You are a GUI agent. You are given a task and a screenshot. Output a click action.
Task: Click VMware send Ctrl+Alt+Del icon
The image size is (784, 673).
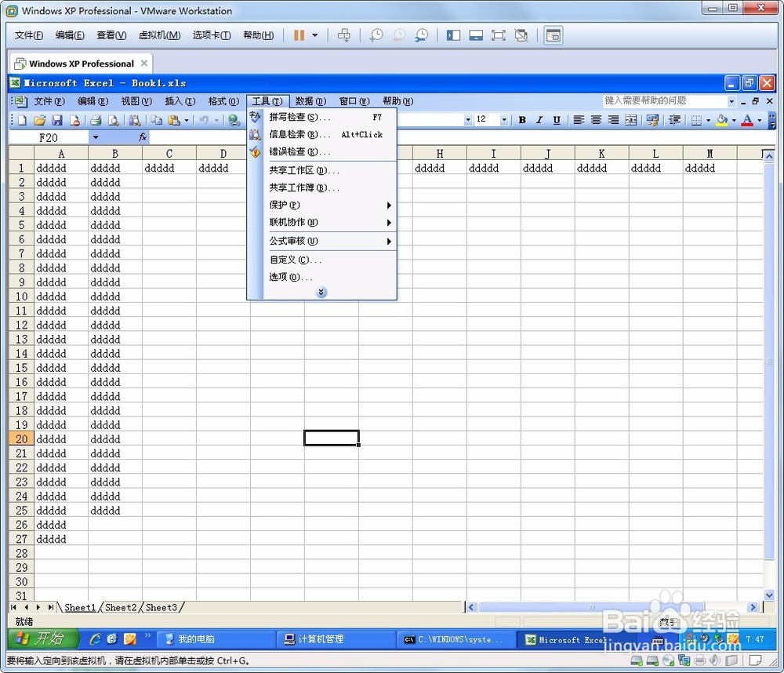point(344,35)
